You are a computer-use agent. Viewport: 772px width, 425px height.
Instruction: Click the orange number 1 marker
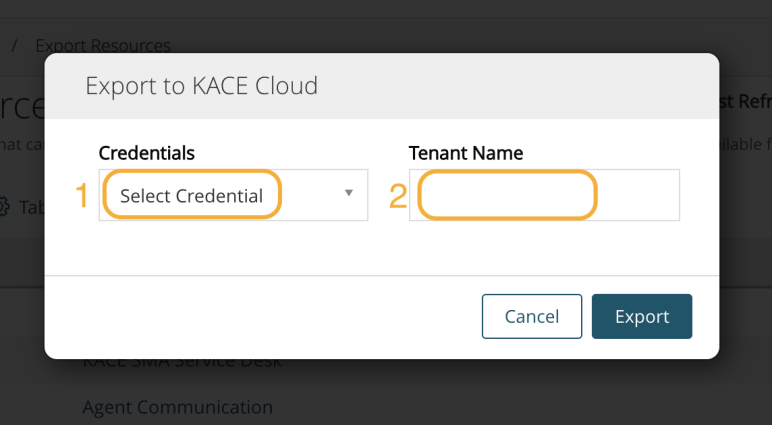pos(83,196)
